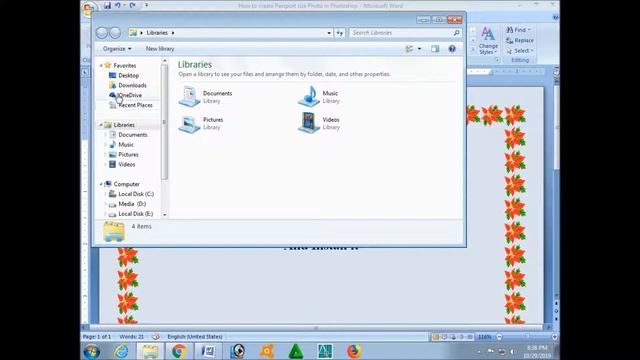Image resolution: width=640 pixels, height=360 pixels.
Task: Click the zoom percentage in Word's status bar
Action: 484,337
